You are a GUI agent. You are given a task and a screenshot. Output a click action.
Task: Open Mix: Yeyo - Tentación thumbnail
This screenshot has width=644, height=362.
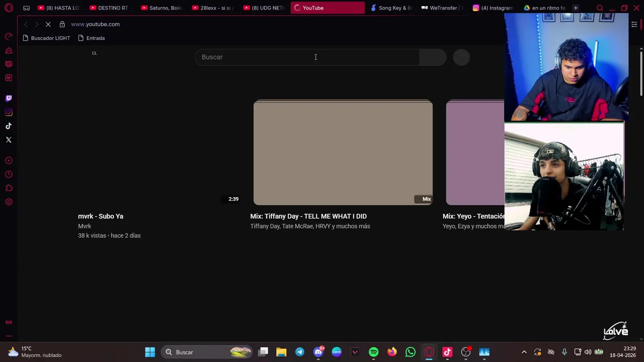[x=475, y=152]
